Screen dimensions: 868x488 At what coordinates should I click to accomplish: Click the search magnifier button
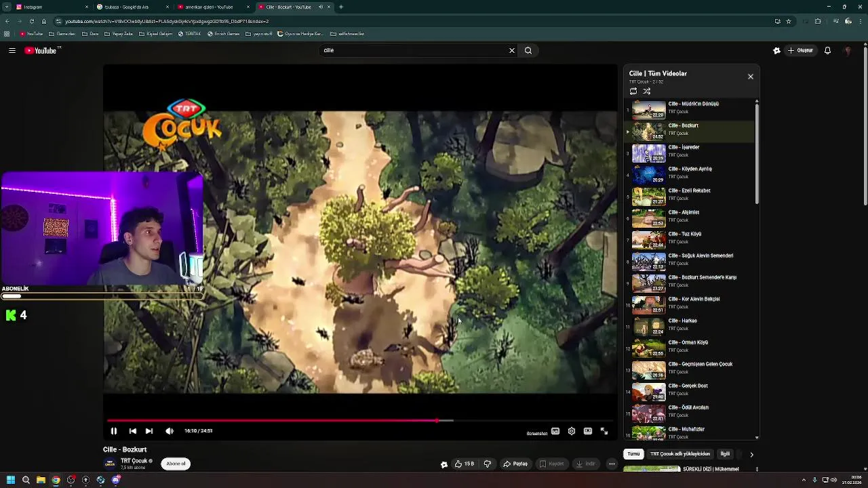coord(528,50)
